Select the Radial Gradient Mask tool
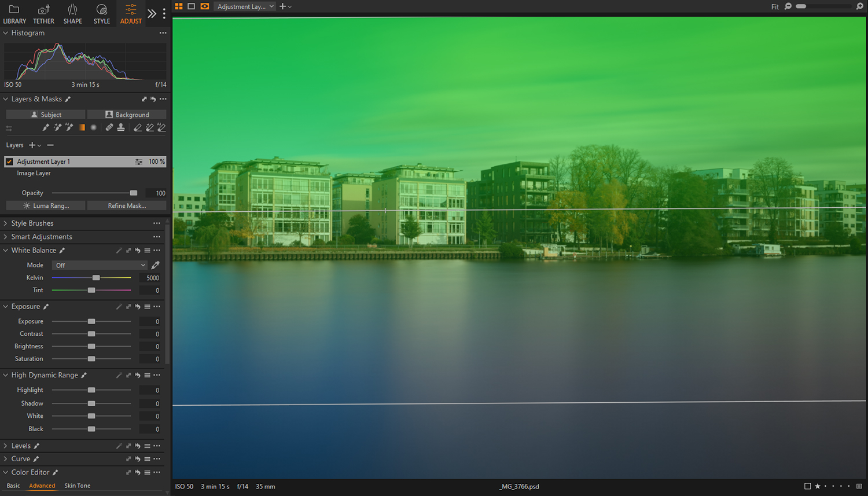Viewport: 868px width, 496px height. click(94, 127)
